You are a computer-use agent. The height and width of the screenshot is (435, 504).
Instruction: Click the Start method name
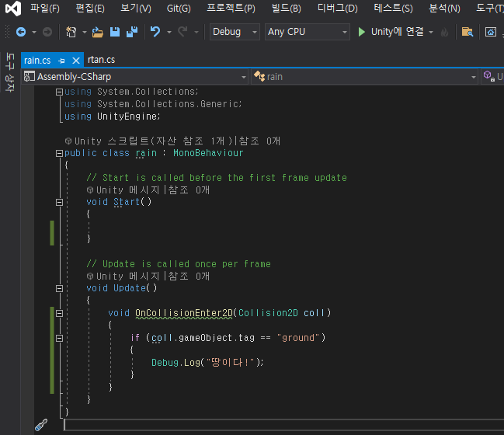(127, 202)
